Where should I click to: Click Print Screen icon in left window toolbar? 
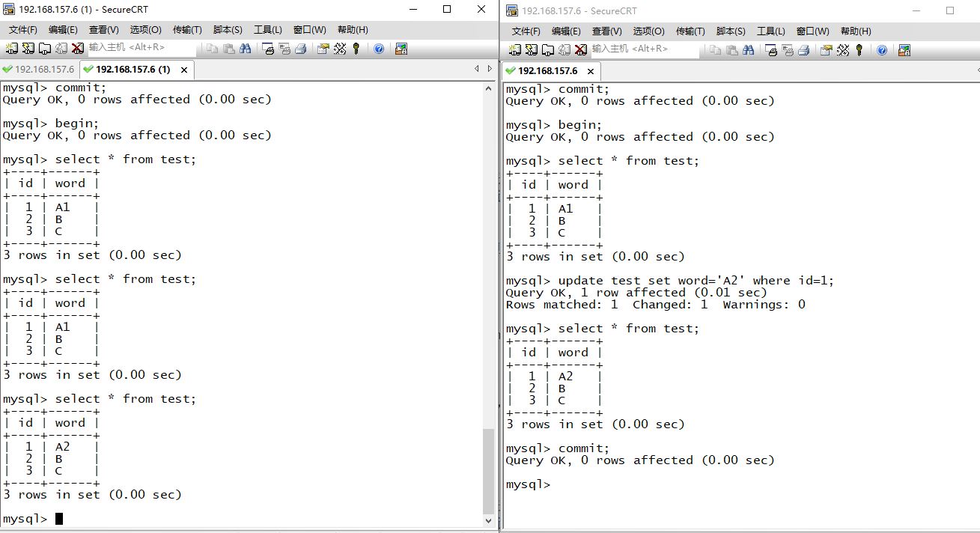pyautogui.click(x=268, y=48)
